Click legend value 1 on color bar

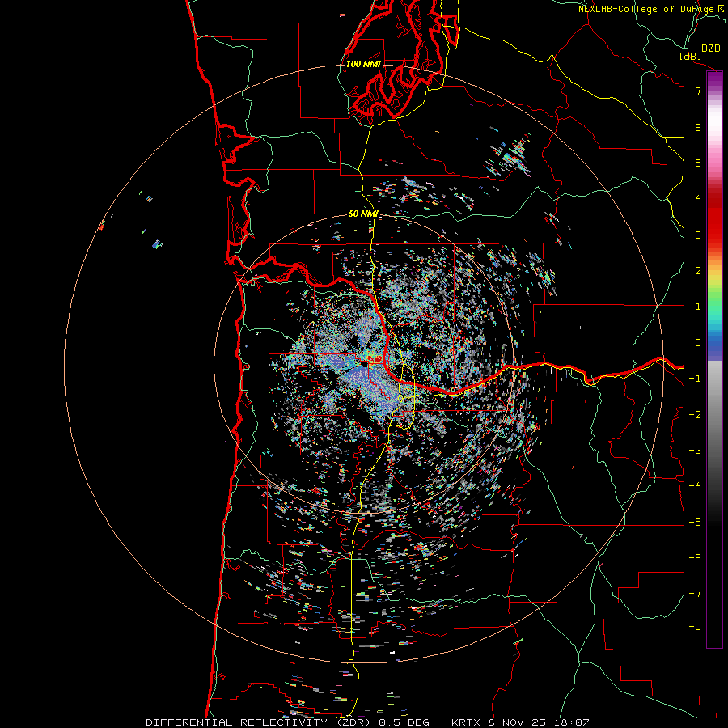[698, 306]
